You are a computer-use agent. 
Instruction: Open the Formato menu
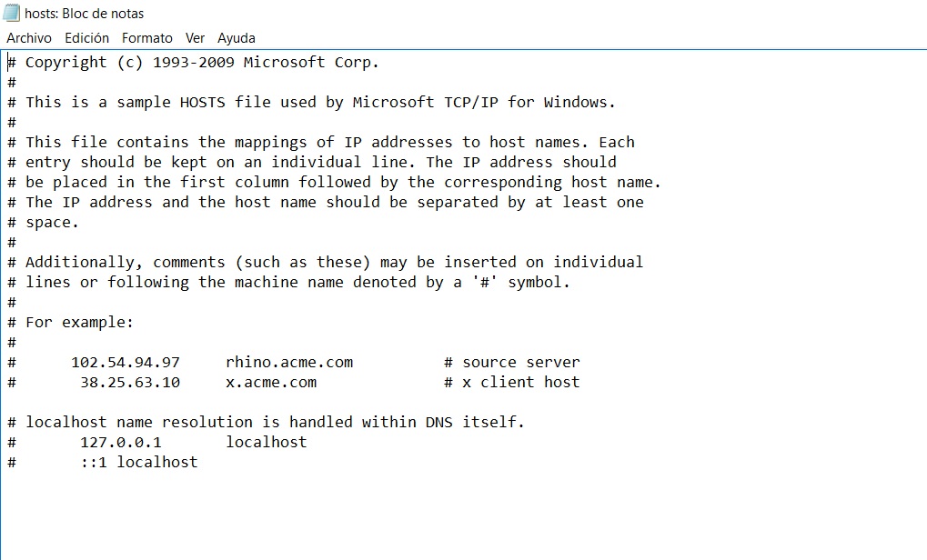147,38
